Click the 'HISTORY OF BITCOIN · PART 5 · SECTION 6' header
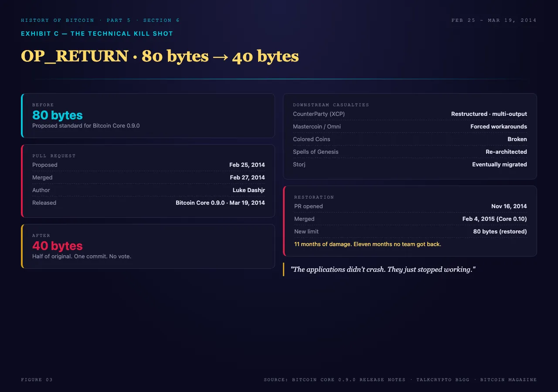Image resolution: width=558 pixels, height=392 pixels. [100, 20]
